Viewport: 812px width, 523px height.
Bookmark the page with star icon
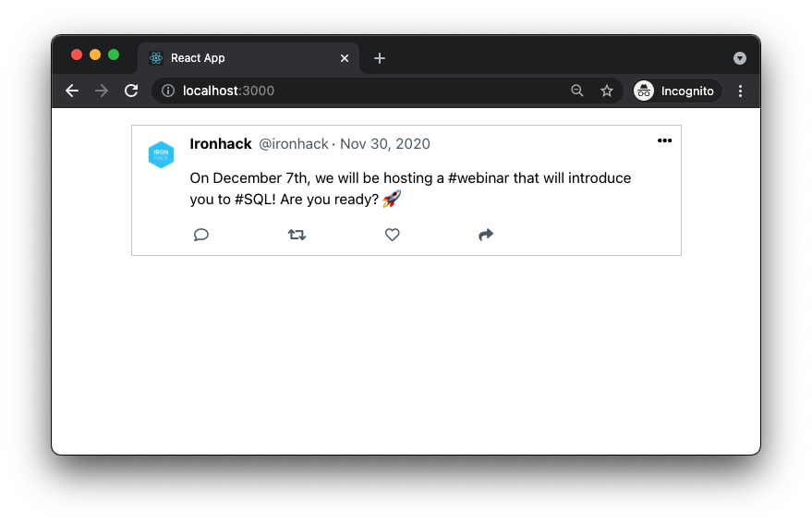click(x=607, y=91)
